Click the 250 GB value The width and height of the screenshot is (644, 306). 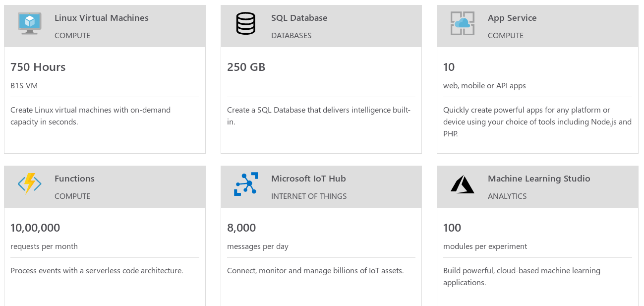[246, 67]
